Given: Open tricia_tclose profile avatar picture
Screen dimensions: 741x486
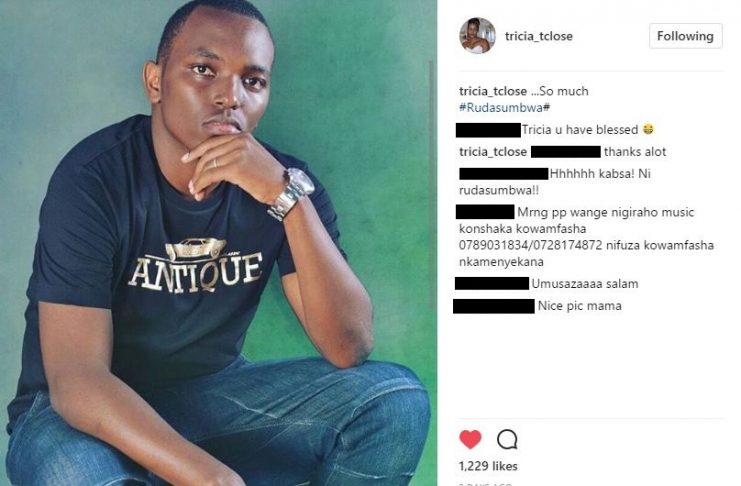Looking at the screenshot, I should (477, 36).
